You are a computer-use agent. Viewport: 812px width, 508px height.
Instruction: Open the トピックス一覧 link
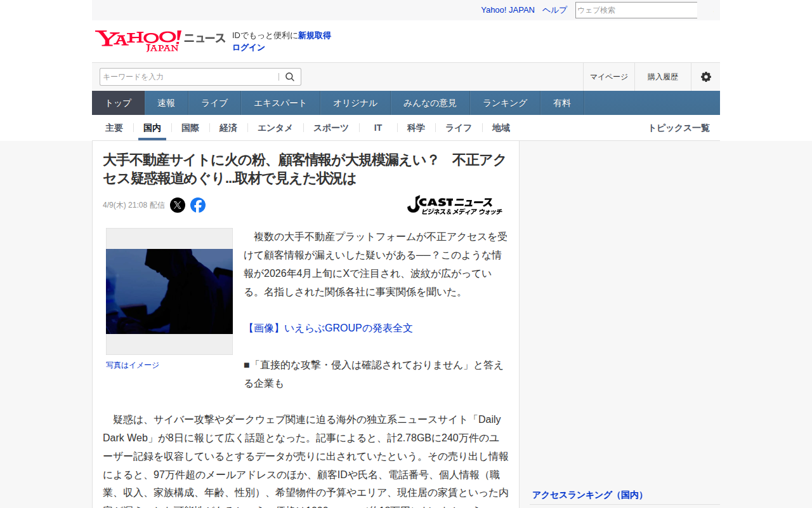679,128
